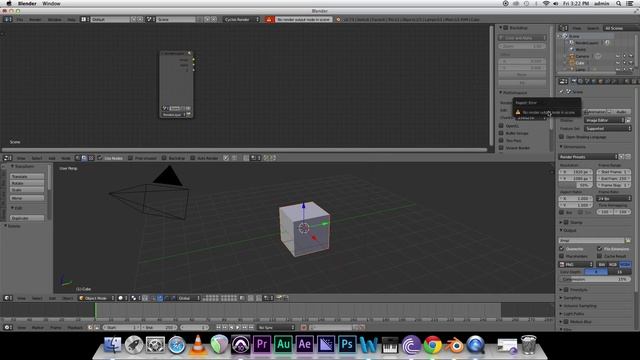Expand the Light Paths panel
Image resolution: width=640 pixels, height=360 pixels.
point(573,314)
